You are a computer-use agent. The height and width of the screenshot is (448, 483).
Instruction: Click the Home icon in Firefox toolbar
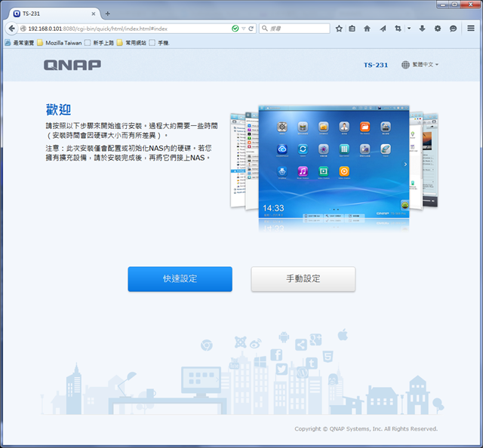pos(367,29)
